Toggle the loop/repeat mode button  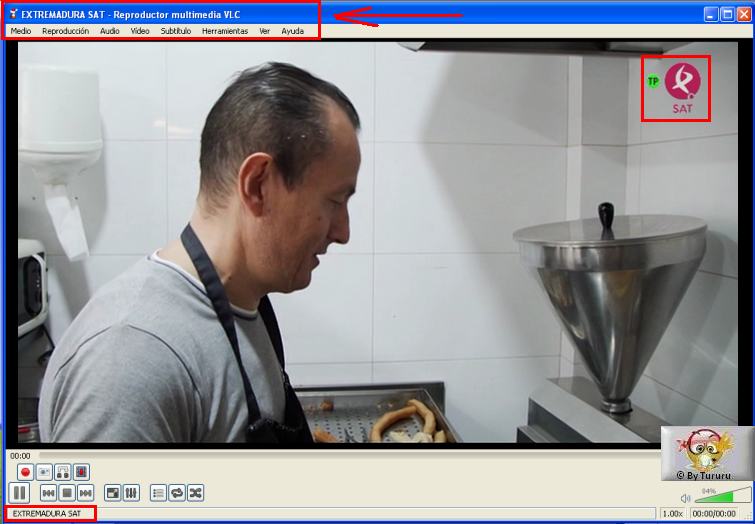click(177, 493)
